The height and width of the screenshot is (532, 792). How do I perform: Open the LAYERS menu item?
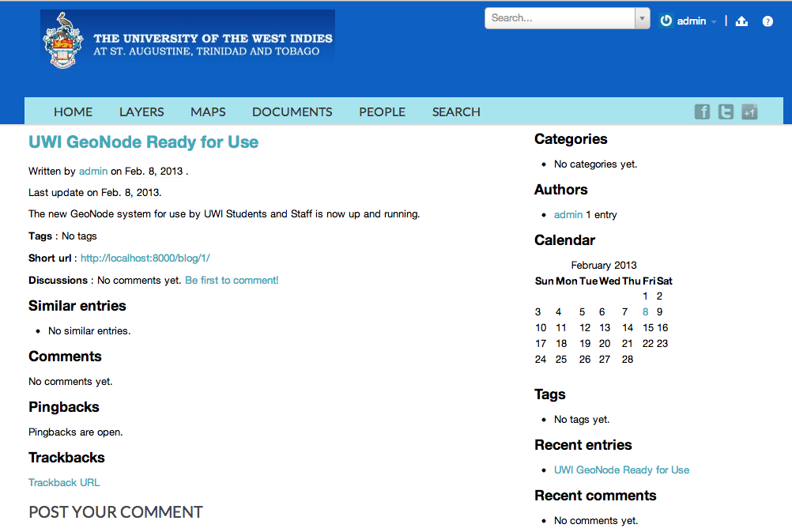pyautogui.click(x=141, y=111)
